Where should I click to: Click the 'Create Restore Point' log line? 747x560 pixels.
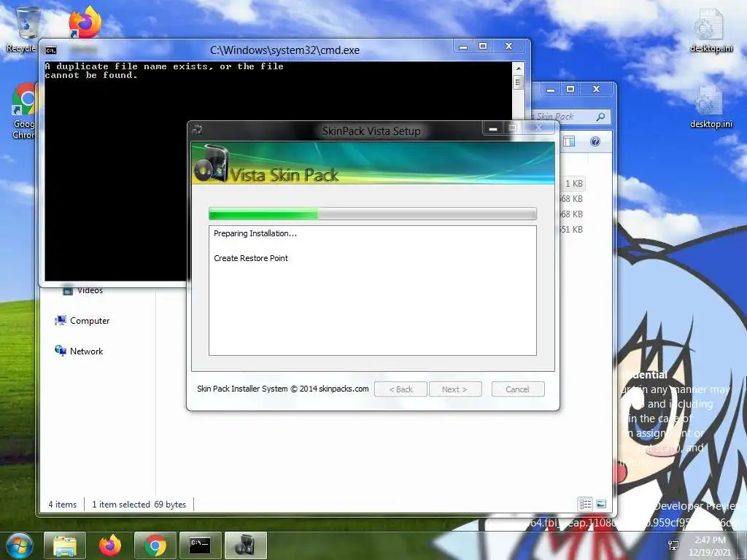251,258
